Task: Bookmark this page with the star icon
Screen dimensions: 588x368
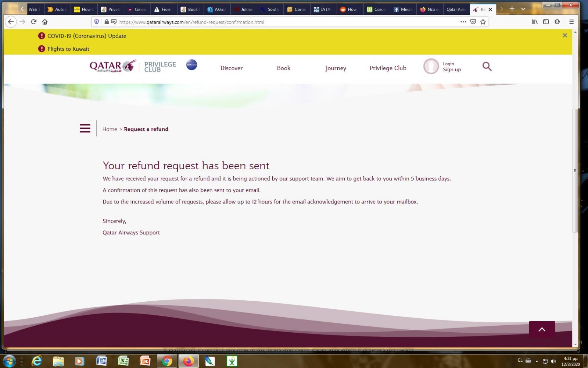Action: click(x=483, y=22)
